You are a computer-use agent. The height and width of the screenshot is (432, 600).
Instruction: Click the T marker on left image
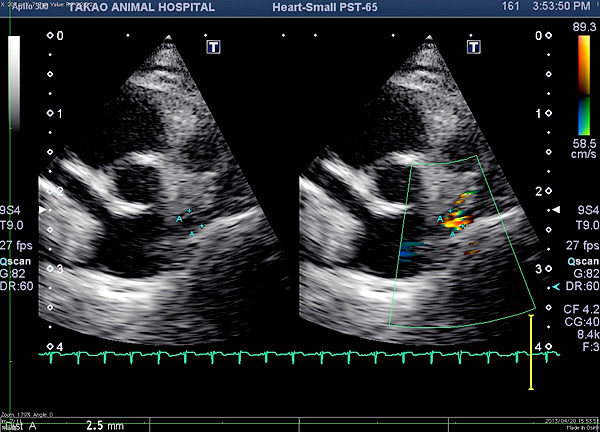pyautogui.click(x=213, y=47)
